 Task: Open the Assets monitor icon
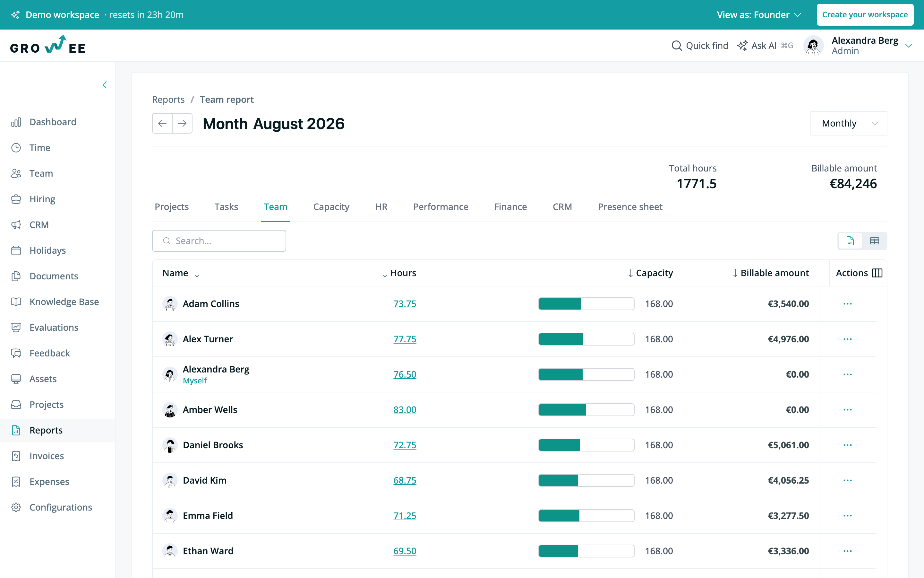point(16,379)
